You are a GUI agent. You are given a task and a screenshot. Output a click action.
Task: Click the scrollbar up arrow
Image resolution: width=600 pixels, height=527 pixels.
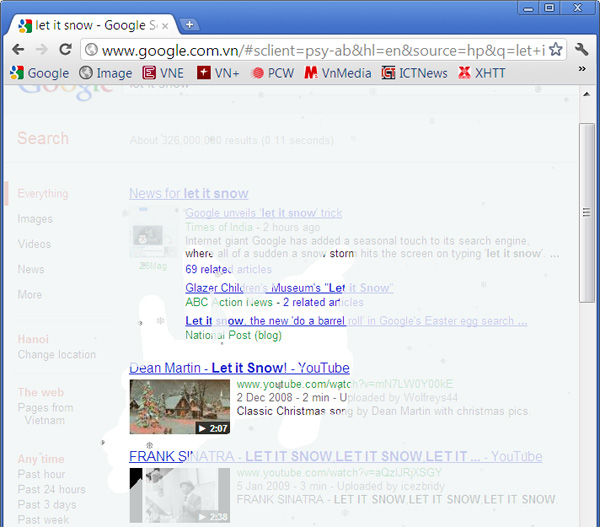point(586,94)
